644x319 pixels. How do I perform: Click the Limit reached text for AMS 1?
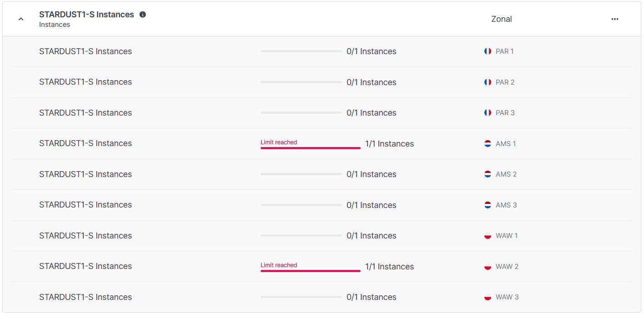(x=279, y=142)
